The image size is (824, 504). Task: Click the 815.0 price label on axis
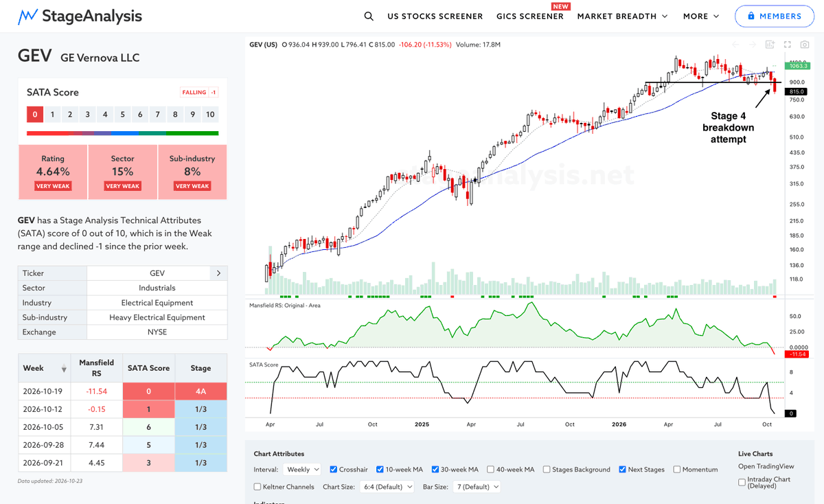pos(797,91)
